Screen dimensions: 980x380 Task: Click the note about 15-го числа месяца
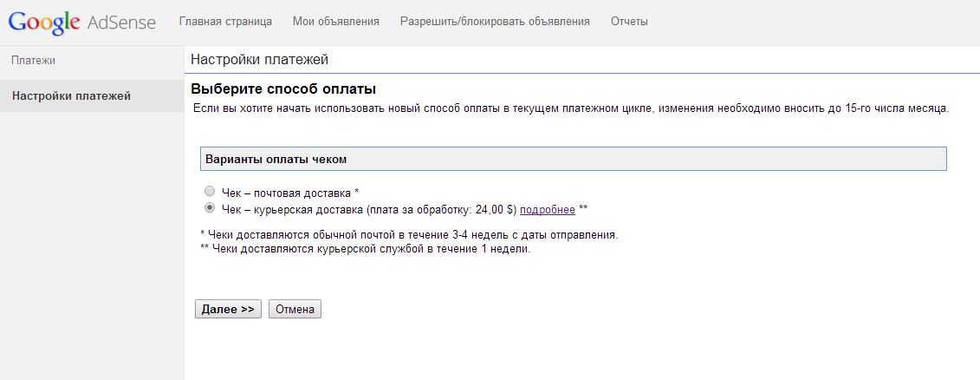tap(571, 108)
